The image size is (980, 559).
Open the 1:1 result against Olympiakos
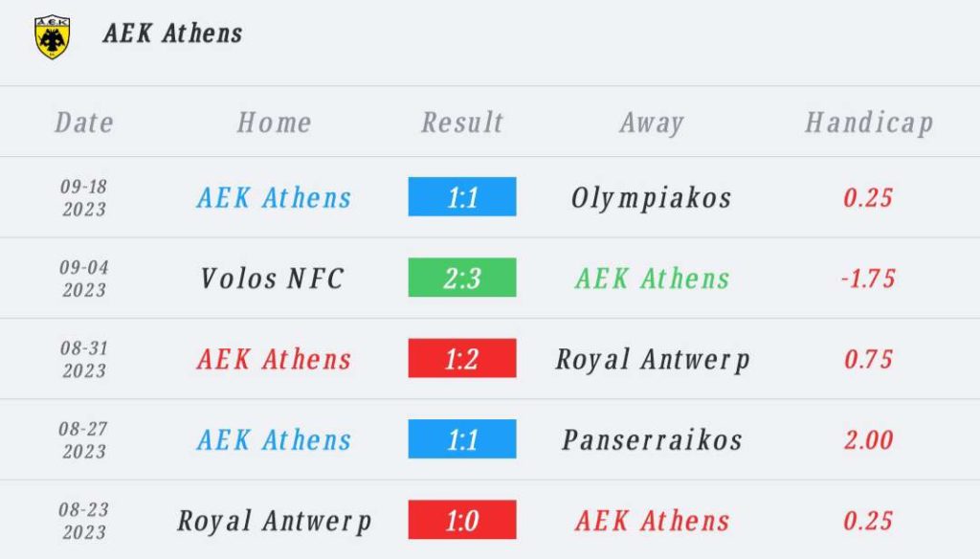point(462,197)
